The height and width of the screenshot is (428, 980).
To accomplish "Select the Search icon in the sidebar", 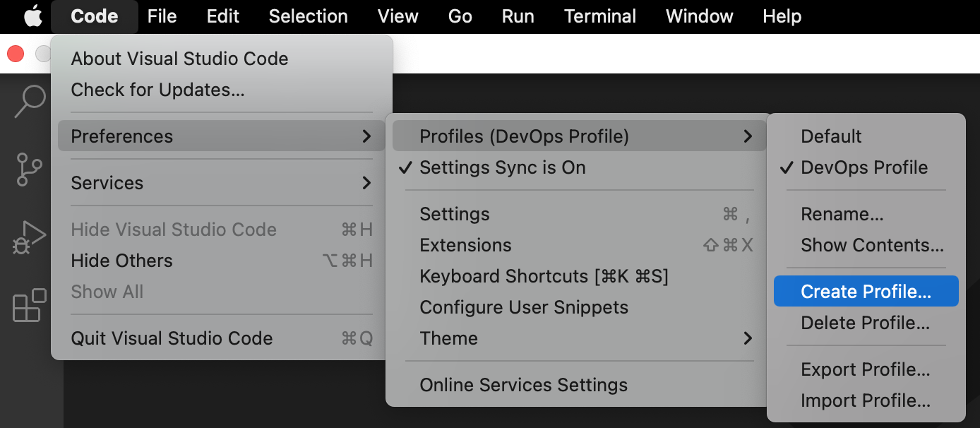I will coord(29,101).
